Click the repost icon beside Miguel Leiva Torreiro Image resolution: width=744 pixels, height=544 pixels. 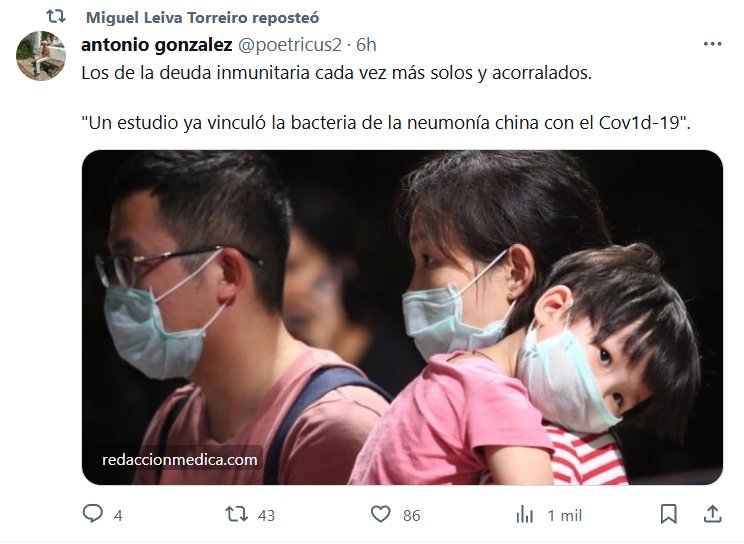(56, 17)
